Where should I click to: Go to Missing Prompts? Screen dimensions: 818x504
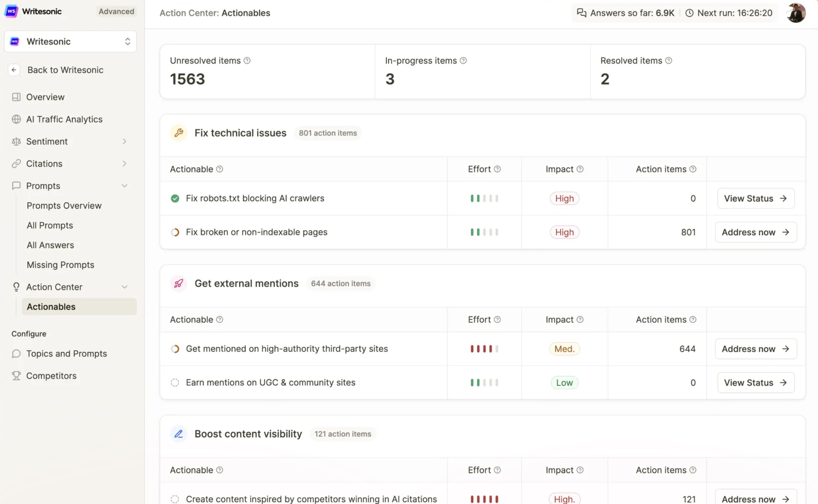(x=60, y=265)
